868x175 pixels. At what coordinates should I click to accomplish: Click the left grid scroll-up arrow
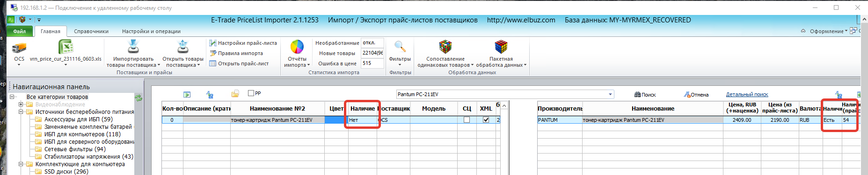(x=504, y=106)
